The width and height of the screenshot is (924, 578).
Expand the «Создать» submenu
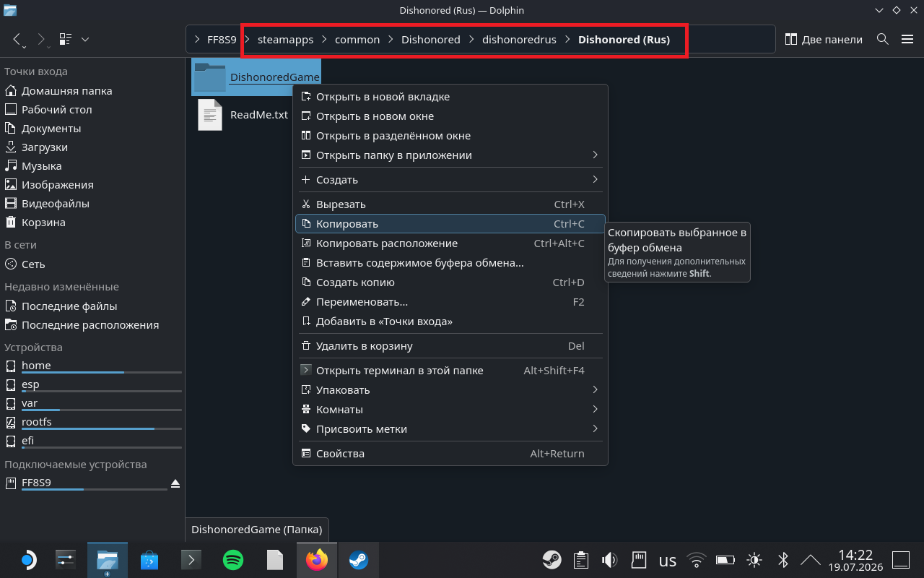tap(450, 180)
